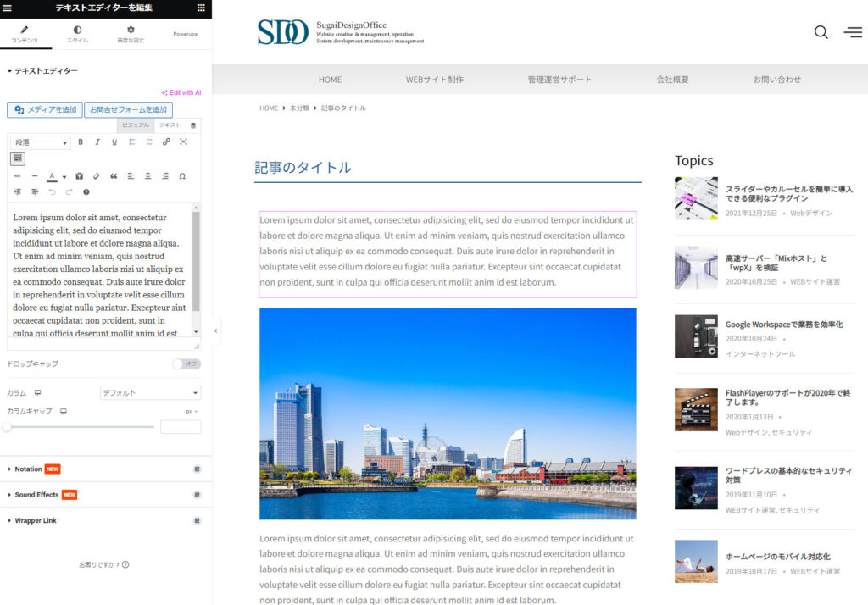Click the メディアを追加 button
Viewport: 868px width, 605px height.
point(44,110)
